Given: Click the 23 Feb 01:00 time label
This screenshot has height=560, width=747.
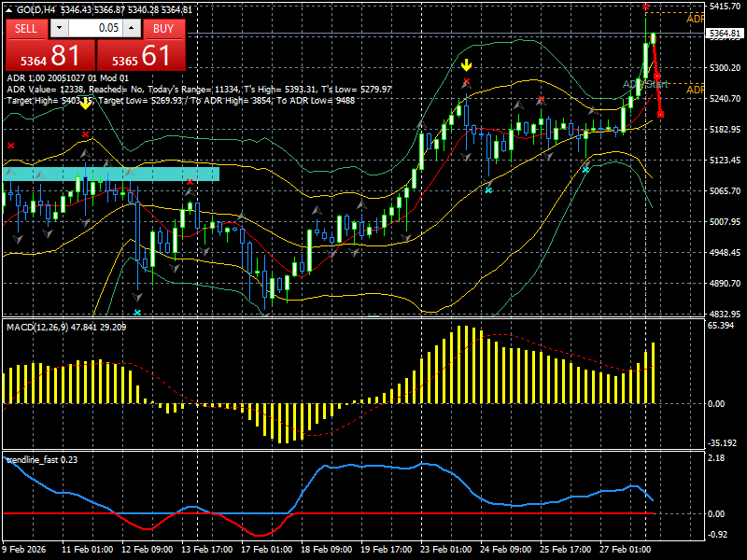Looking at the screenshot, I should click(446, 549).
